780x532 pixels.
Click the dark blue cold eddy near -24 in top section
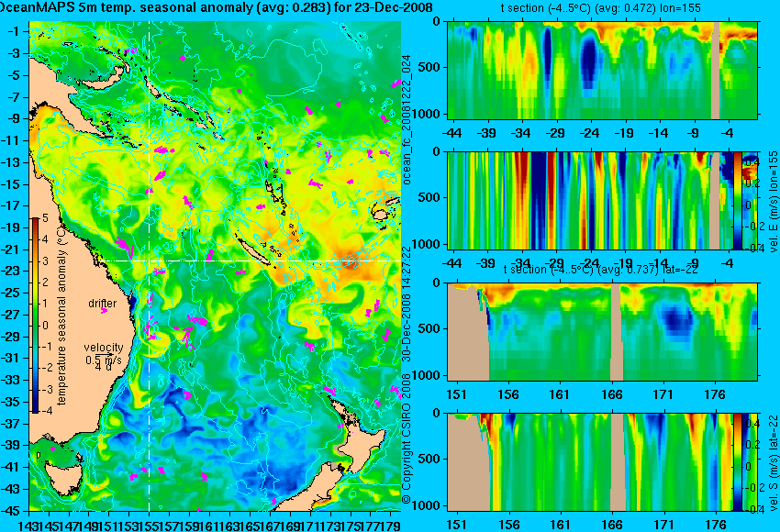[589, 62]
